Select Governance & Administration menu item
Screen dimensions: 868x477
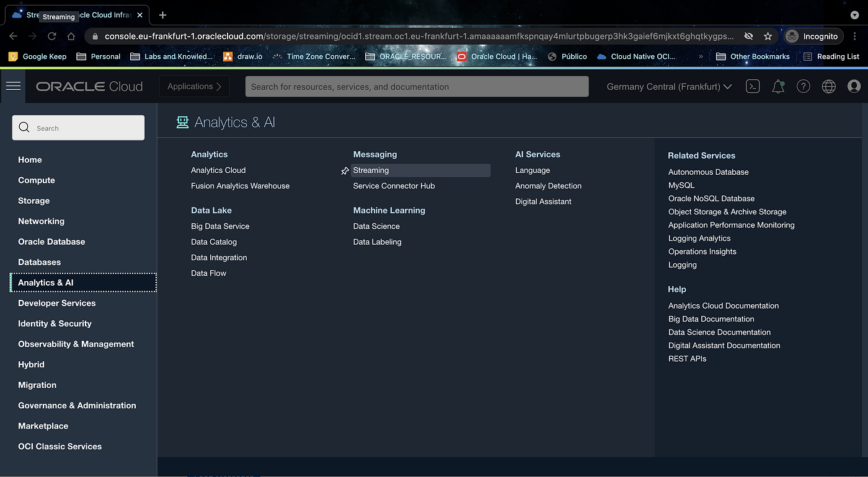77,405
